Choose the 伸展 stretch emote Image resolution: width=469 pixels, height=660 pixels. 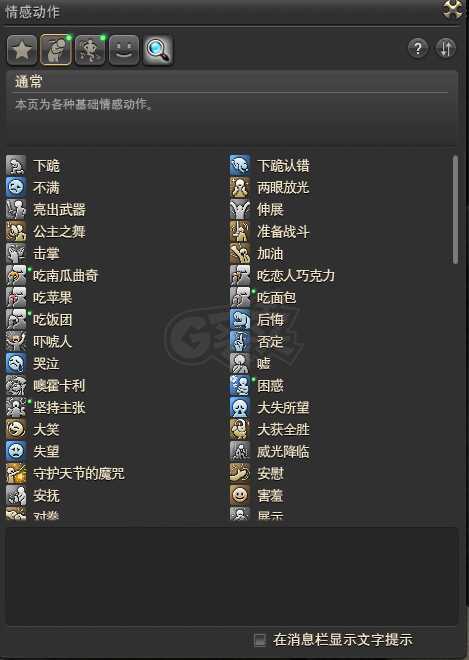(257, 209)
